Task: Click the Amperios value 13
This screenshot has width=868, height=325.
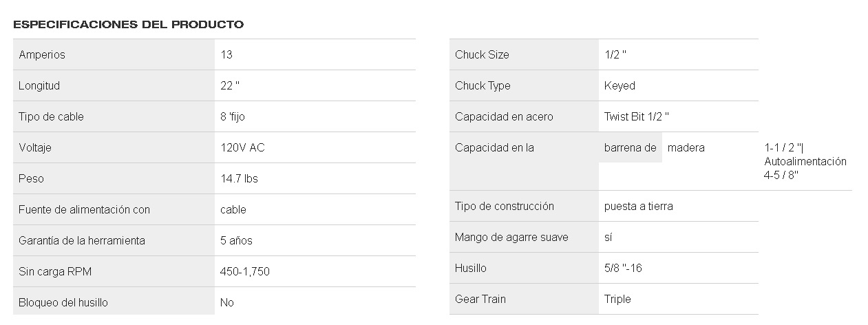Action: click(226, 54)
